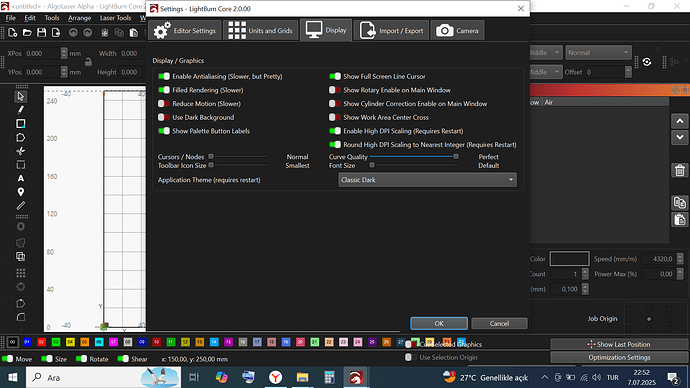This screenshot has width=690, height=388.
Task: Switch to the Import / Export tab
Action: pyautogui.click(x=391, y=30)
